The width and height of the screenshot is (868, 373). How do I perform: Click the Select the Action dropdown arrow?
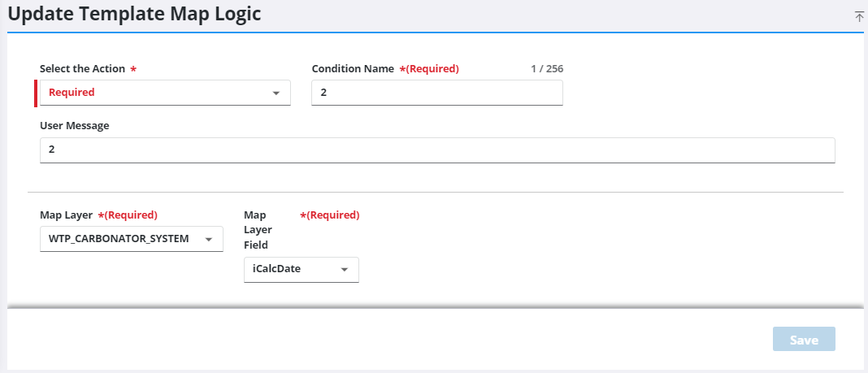(276, 93)
